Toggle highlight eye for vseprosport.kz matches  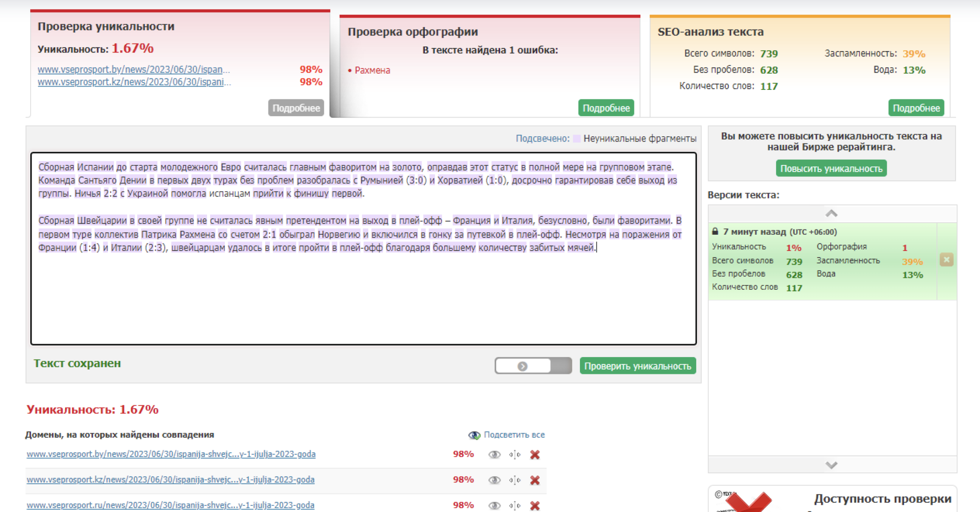pyautogui.click(x=494, y=480)
